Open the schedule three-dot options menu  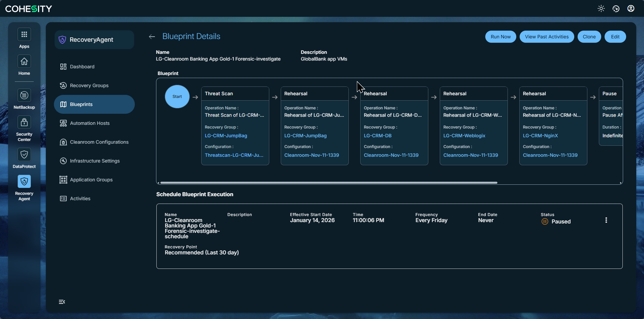click(606, 220)
